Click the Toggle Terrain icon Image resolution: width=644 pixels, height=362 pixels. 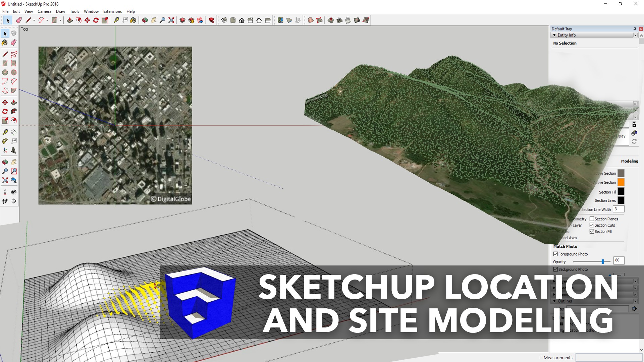289,20
